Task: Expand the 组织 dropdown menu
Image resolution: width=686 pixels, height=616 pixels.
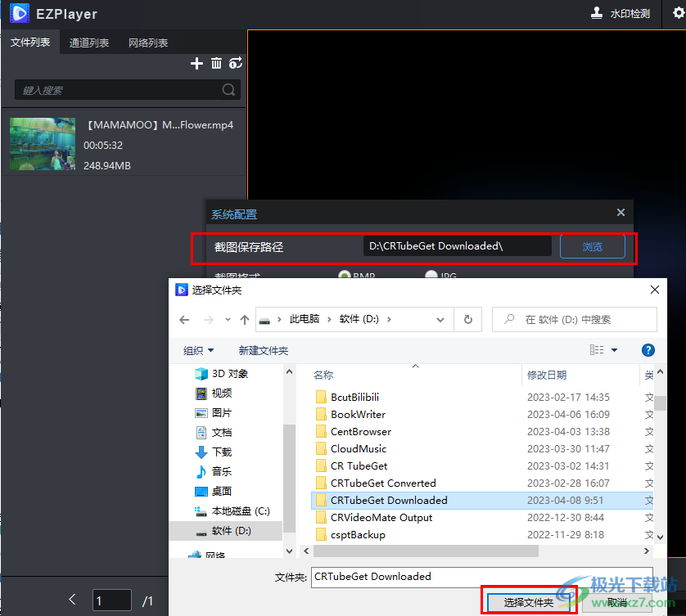Action: 199,350
